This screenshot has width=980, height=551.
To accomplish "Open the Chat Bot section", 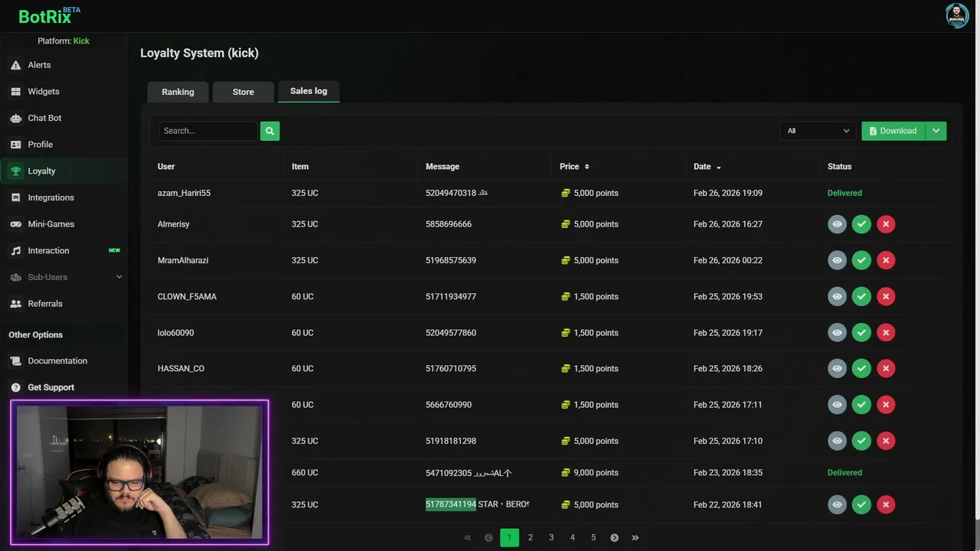I will click(x=44, y=118).
